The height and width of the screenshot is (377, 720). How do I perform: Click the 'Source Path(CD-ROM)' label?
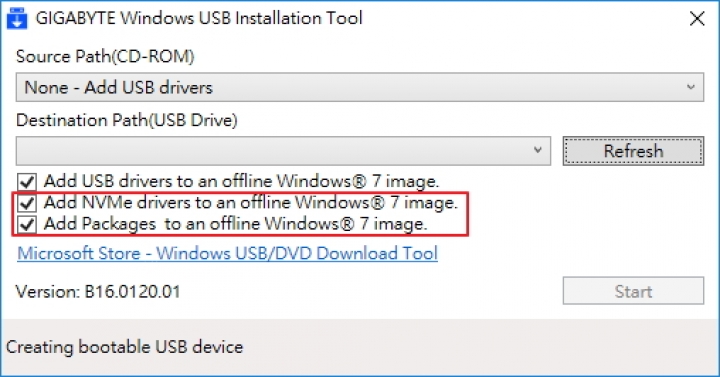105,56
